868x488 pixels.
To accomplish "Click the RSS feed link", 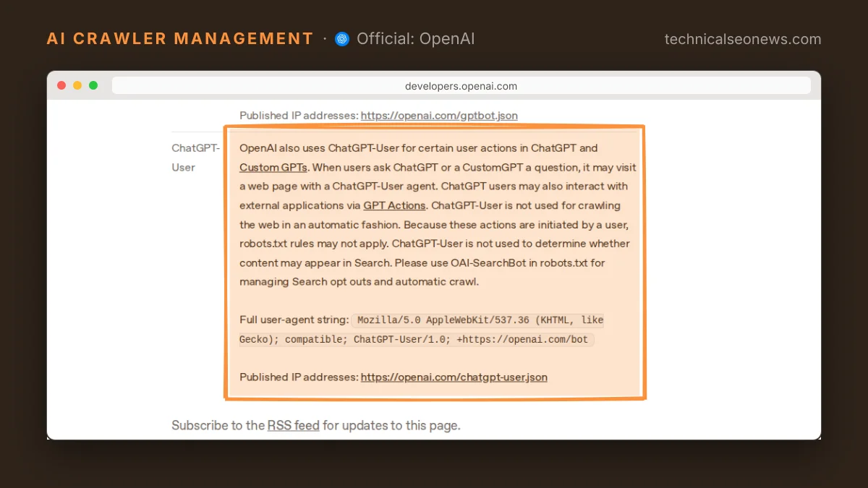I will click(293, 425).
